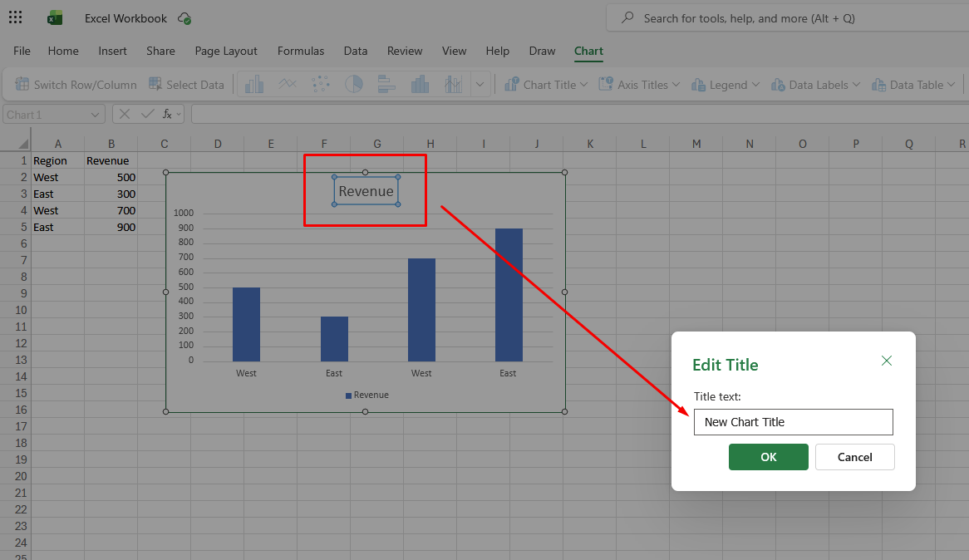Click the Revenue legend entry
This screenshot has width=969, height=560.
(367, 395)
